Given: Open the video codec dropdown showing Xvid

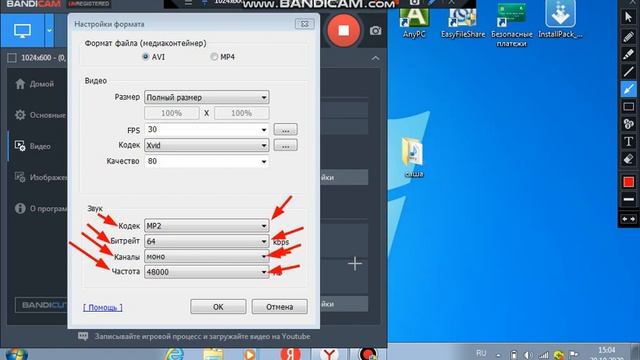Looking at the screenshot, I should click(207, 145).
